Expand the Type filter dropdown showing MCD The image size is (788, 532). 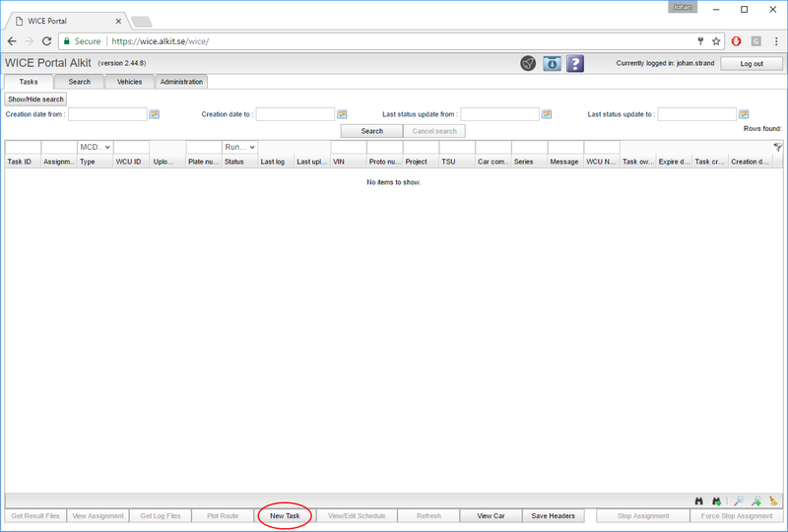pos(96,147)
